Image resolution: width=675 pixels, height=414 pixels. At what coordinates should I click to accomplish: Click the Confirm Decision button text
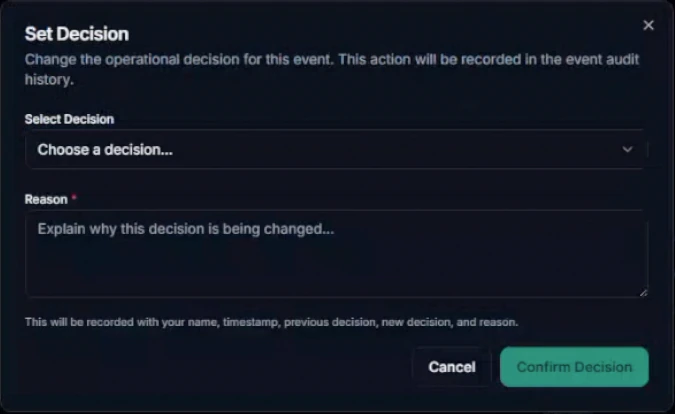(574, 367)
